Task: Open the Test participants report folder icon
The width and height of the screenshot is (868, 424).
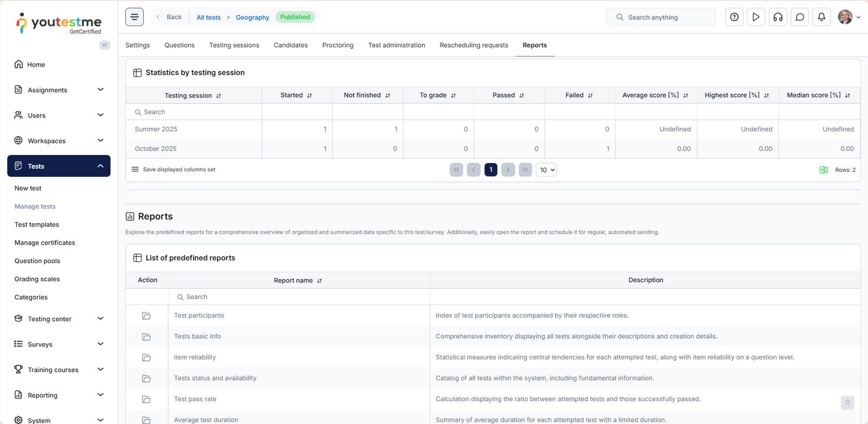Action: pyautogui.click(x=146, y=316)
